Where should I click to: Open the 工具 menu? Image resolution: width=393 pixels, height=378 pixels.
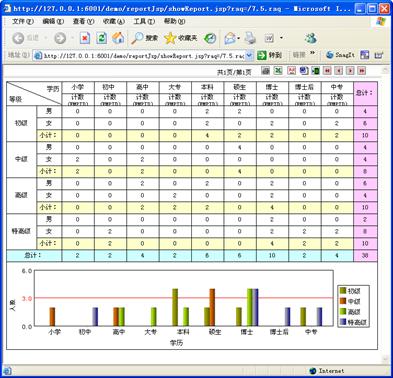(x=144, y=21)
